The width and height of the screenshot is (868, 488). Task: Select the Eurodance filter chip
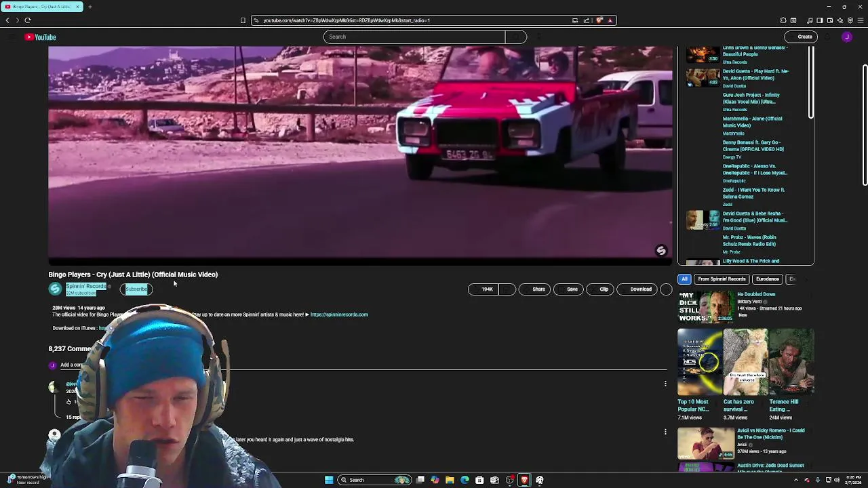point(768,279)
